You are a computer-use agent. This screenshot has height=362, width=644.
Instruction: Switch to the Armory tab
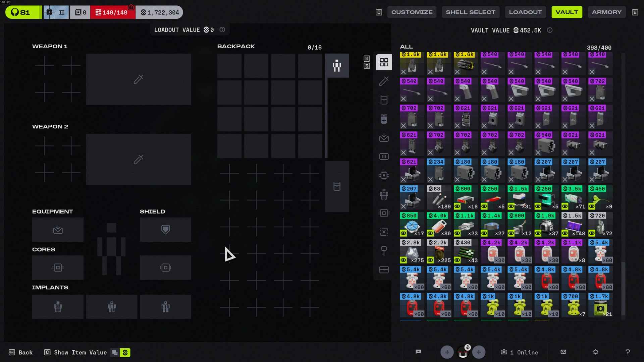click(606, 12)
